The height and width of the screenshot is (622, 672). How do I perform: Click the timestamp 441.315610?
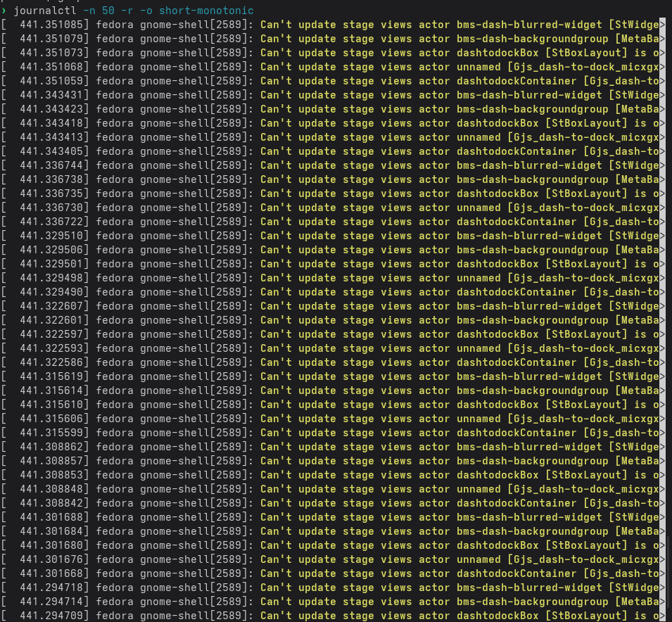coord(51,405)
